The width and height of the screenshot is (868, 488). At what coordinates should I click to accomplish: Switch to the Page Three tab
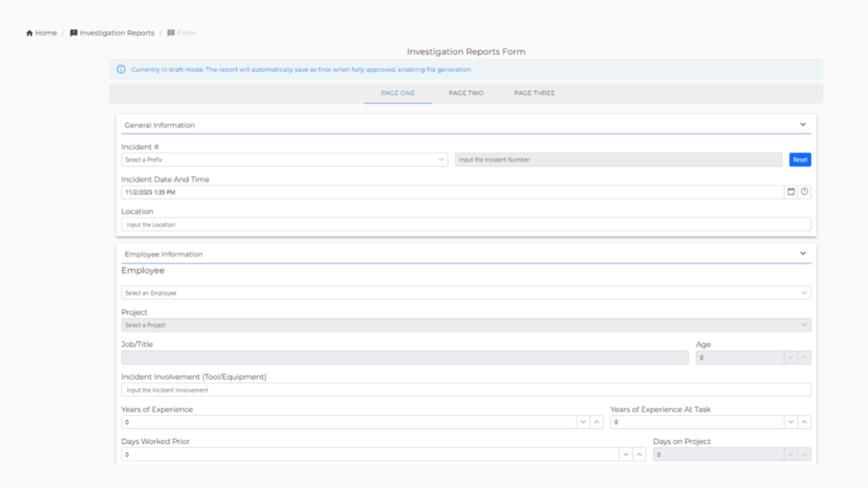[x=534, y=93]
